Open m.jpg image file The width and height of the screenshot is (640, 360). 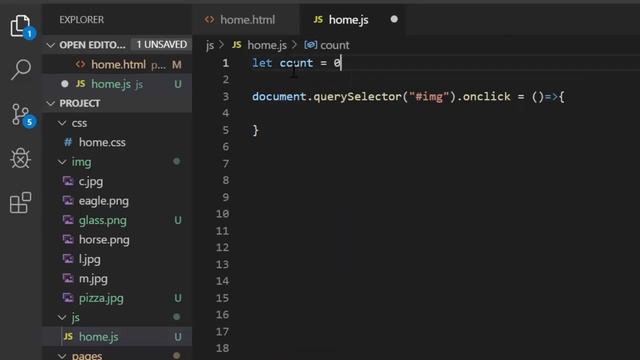point(118,279)
